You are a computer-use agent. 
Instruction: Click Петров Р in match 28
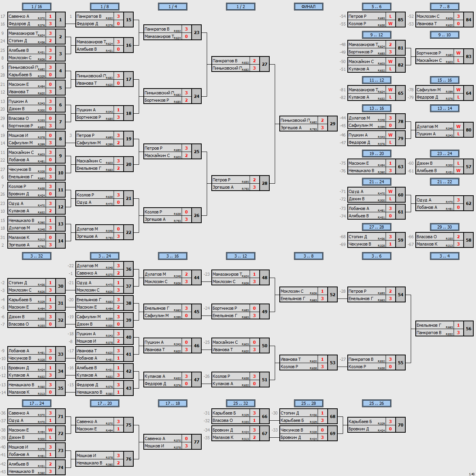221,180
